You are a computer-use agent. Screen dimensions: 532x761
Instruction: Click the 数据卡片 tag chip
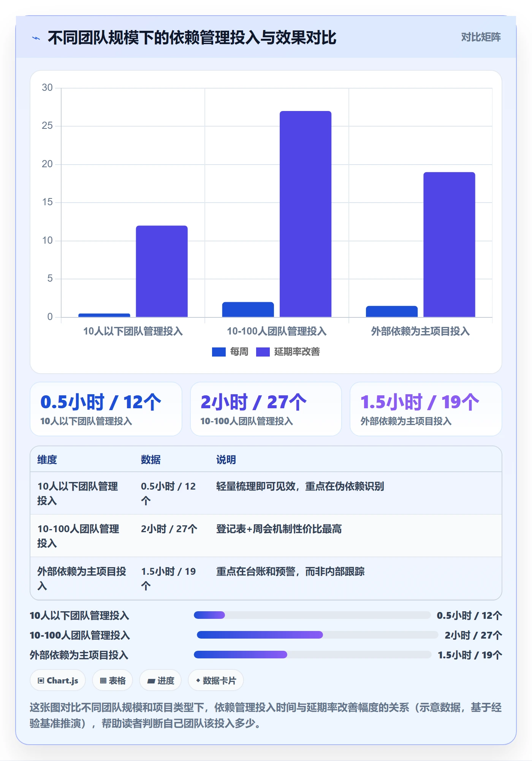[x=216, y=680]
